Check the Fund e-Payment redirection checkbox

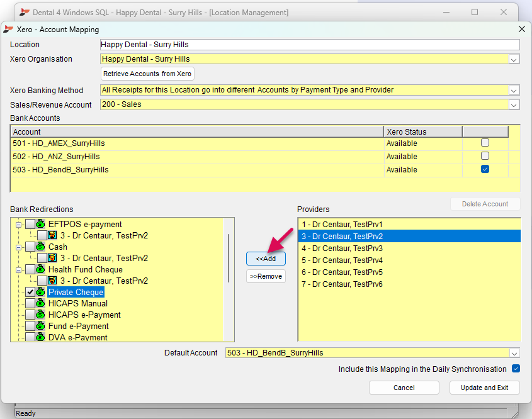[x=30, y=326]
